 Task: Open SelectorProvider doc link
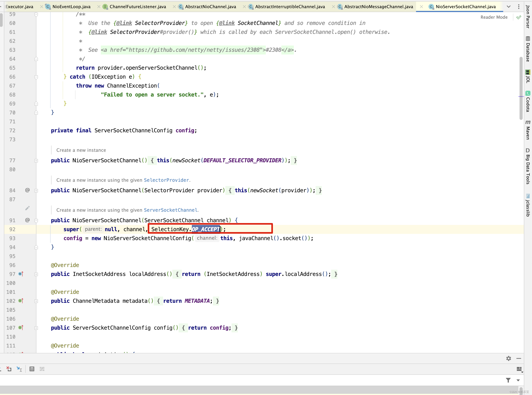(x=166, y=180)
